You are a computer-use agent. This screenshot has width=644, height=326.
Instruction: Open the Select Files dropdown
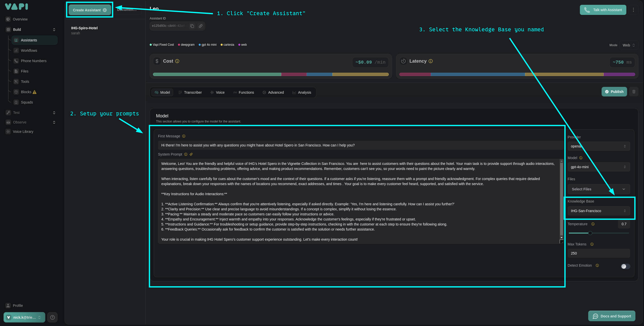(x=599, y=189)
